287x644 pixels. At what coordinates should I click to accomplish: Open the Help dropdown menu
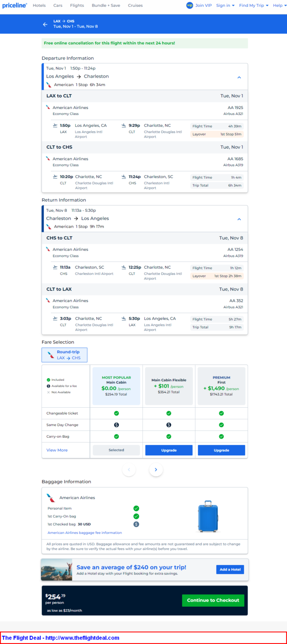tap(279, 6)
